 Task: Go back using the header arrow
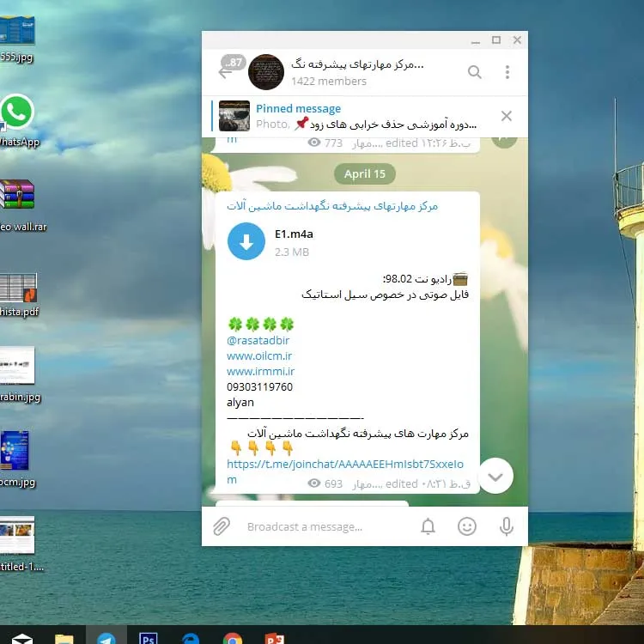pos(226,72)
